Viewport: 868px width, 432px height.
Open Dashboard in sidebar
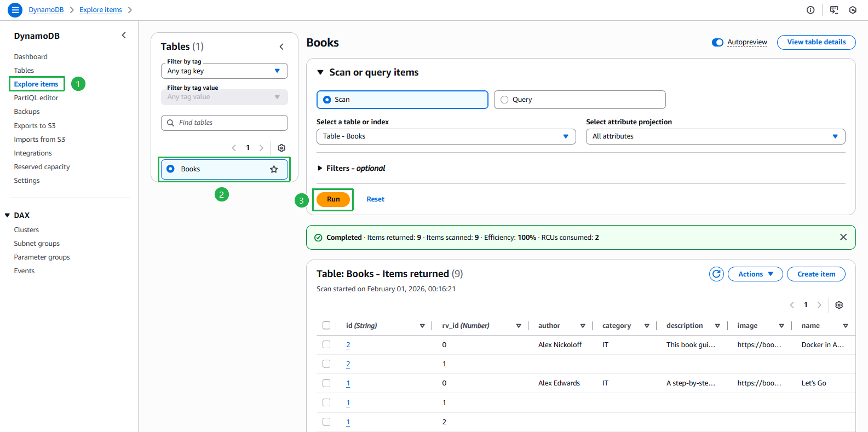tap(31, 56)
